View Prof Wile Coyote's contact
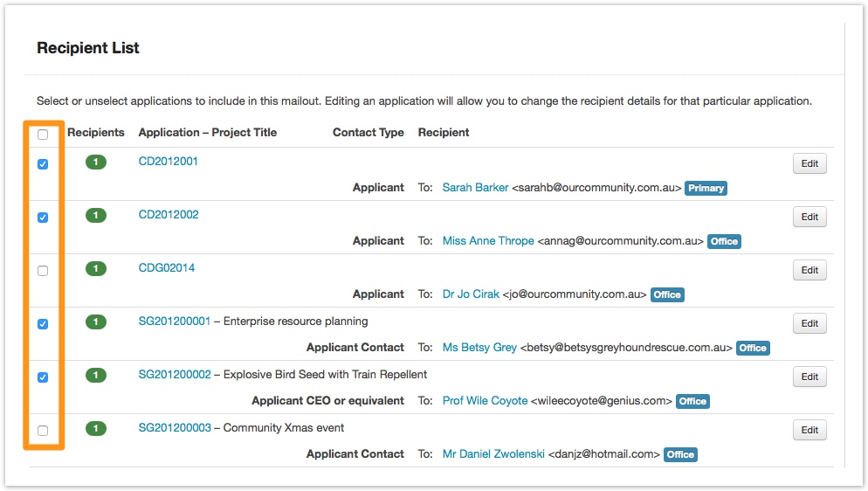The image size is (868, 491). 485,401
